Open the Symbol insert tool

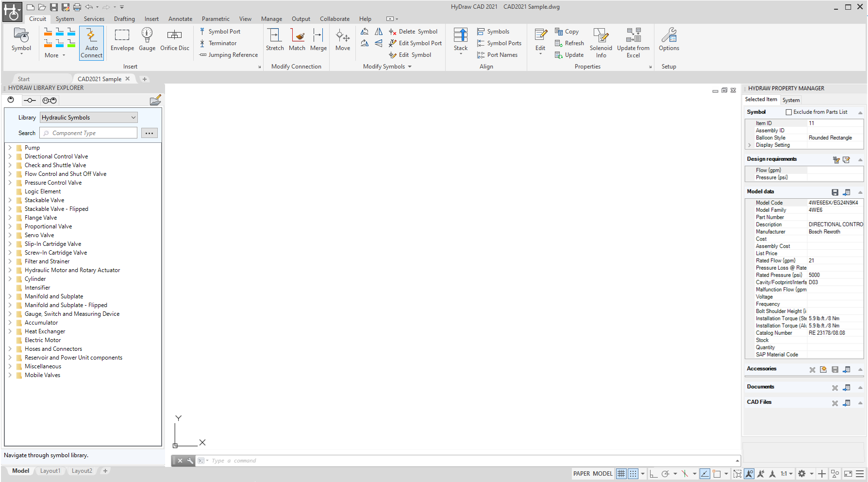click(x=21, y=41)
